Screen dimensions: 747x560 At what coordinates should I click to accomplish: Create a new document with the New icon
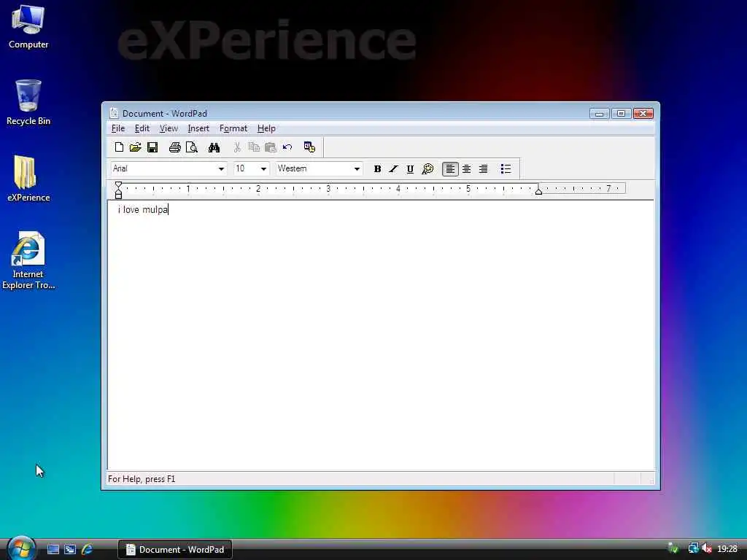119,147
